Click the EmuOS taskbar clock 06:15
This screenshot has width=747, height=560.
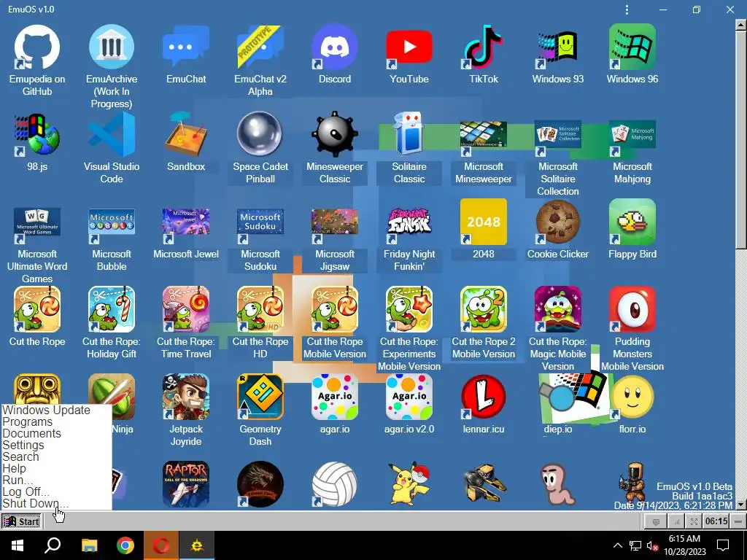coord(716,521)
